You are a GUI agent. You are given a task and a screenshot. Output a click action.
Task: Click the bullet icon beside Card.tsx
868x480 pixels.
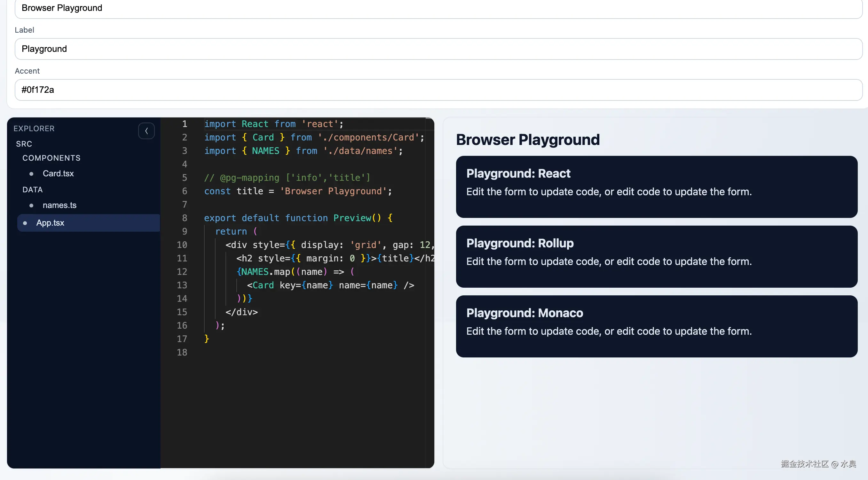pyautogui.click(x=31, y=173)
